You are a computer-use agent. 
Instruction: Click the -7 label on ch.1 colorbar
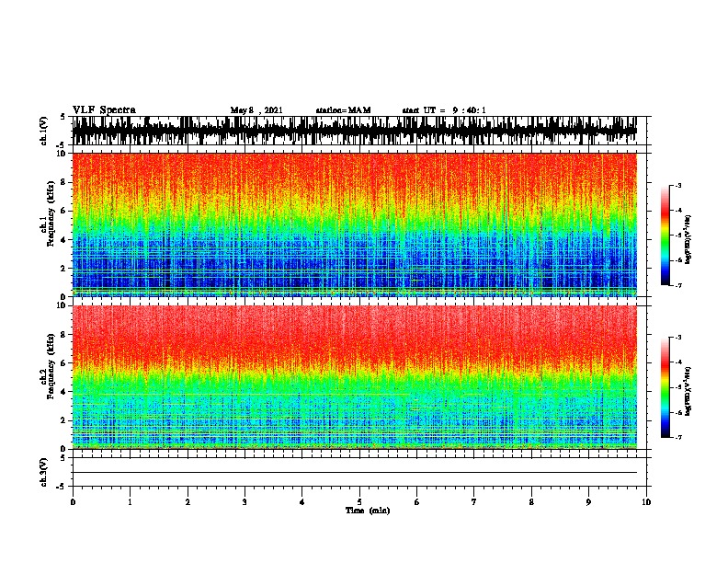click(677, 285)
